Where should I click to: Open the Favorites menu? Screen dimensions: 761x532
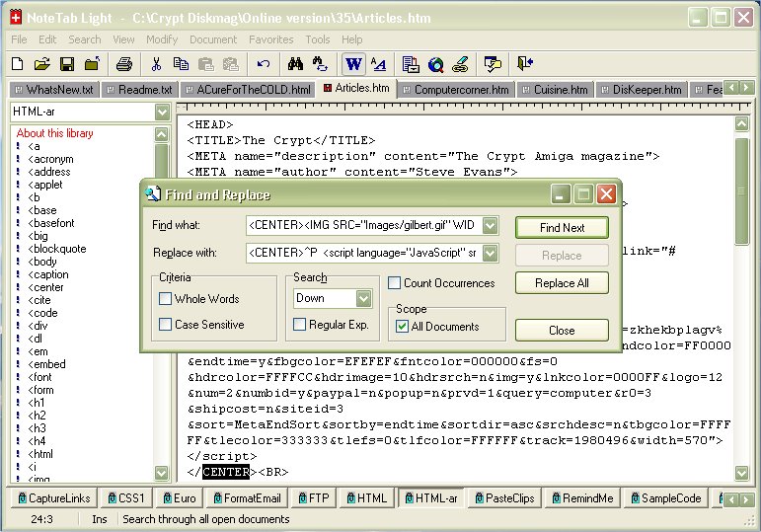pos(270,39)
